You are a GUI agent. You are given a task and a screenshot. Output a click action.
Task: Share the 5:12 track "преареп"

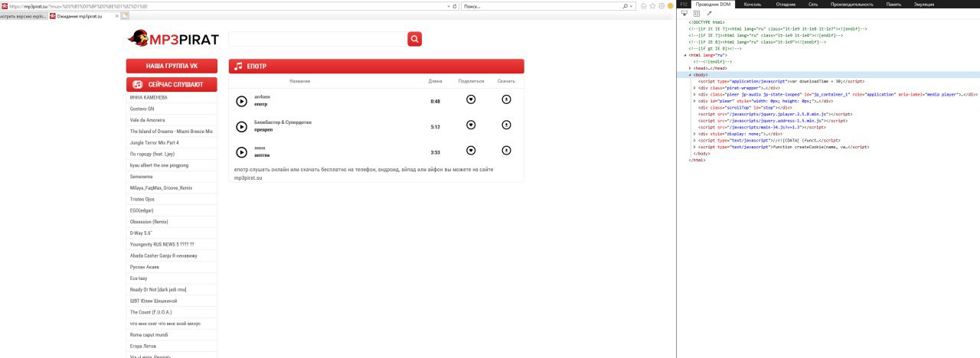[x=471, y=125]
